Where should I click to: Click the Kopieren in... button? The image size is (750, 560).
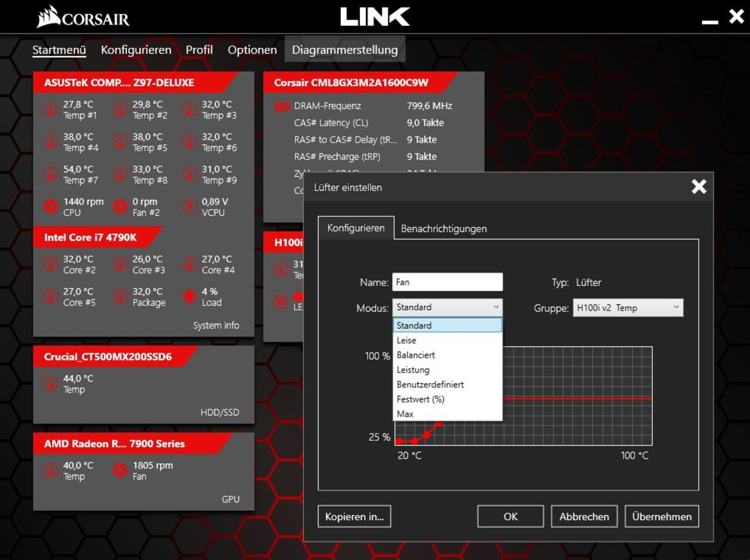pyautogui.click(x=354, y=516)
